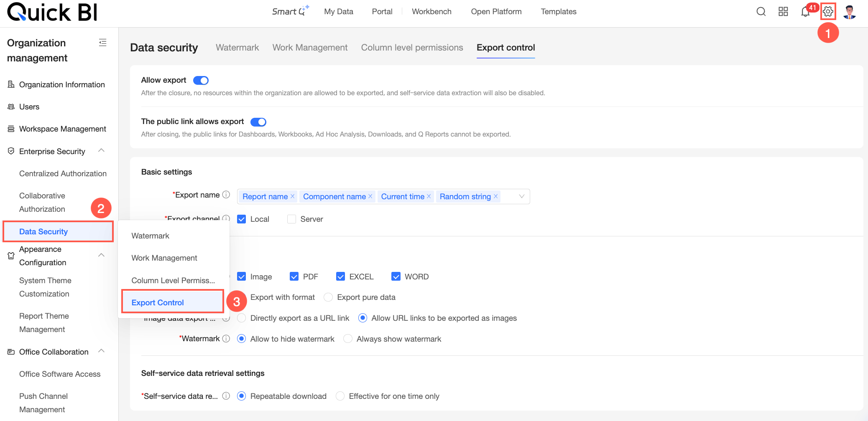
Task: Collapse the Office Collaboration section
Action: click(101, 351)
